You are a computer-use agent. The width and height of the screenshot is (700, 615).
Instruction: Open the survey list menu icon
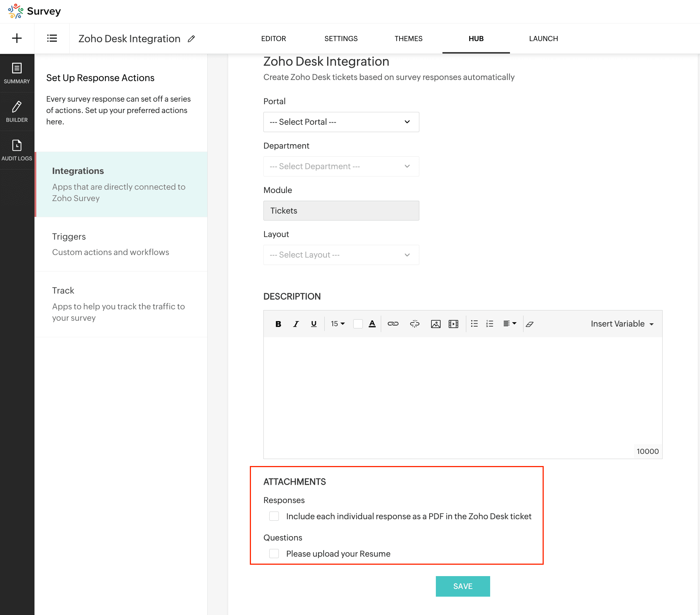52,38
